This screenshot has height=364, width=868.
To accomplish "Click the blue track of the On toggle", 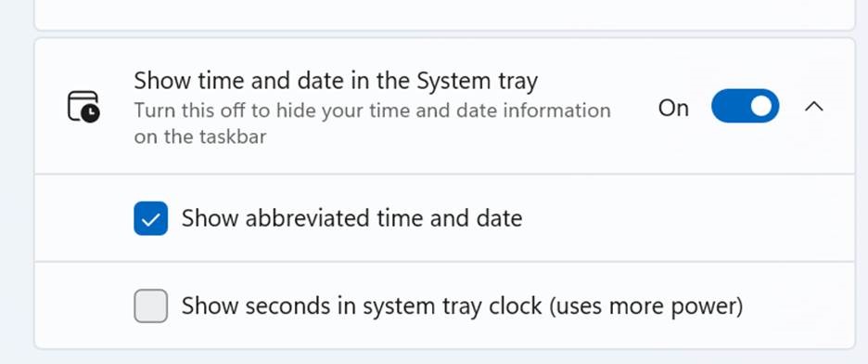I will [x=731, y=106].
